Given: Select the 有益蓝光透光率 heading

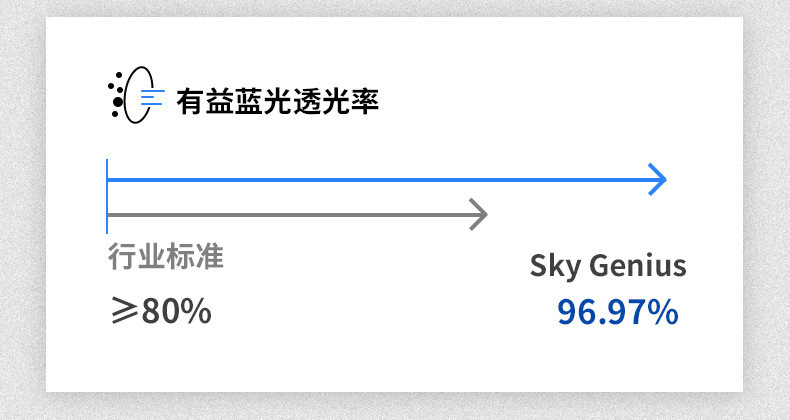Looking at the screenshot, I should point(277,102).
